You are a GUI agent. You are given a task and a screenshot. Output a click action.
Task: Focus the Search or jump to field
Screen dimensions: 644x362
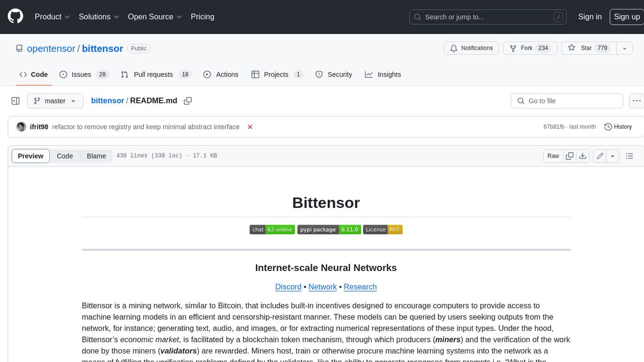point(489,17)
